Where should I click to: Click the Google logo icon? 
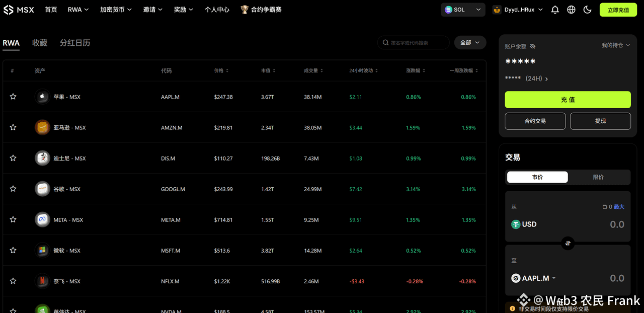(x=42, y=189)
